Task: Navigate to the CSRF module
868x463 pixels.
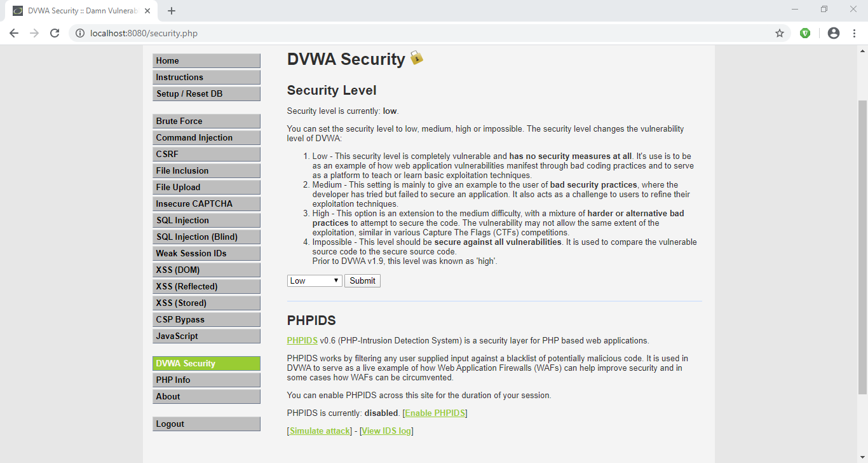Action: coord(207,154)
